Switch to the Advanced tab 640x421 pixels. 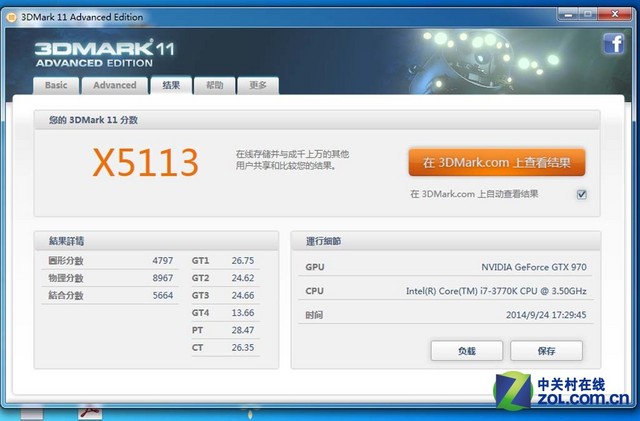point(115,85)
